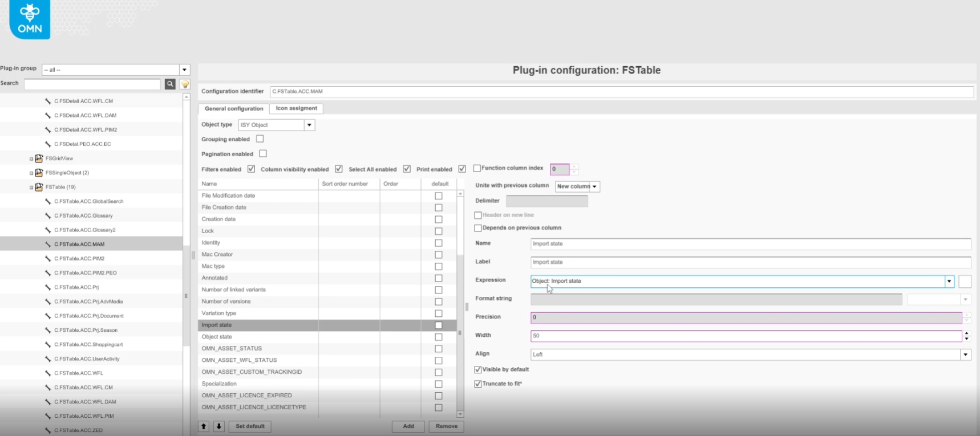The height and width of the screenshot is (436, 980).
Task: Click wrench icon beside C.FSTable.ACC.Prj.Document
Action: click(x=48, y=316)
